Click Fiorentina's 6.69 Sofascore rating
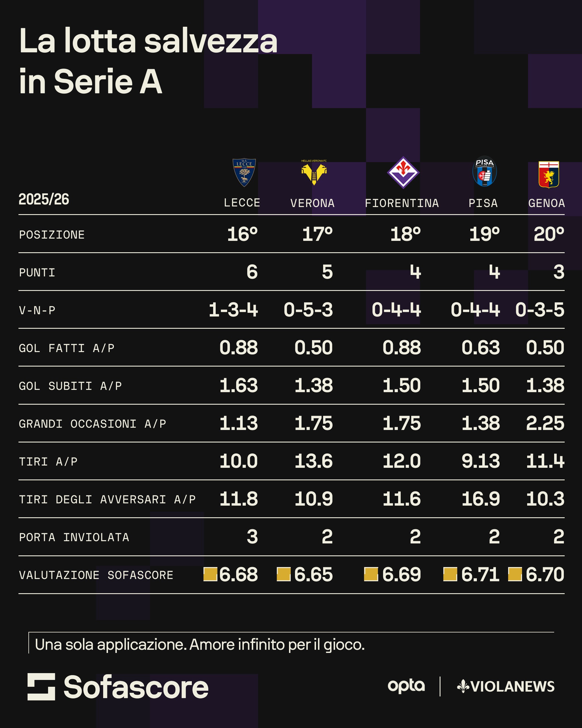The height and width of the screenshot is (728, 582). click(401, 574)
